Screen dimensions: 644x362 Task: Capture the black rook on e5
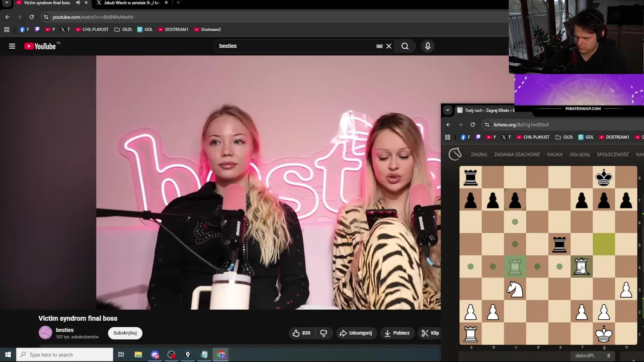click(x=559, y=244)
